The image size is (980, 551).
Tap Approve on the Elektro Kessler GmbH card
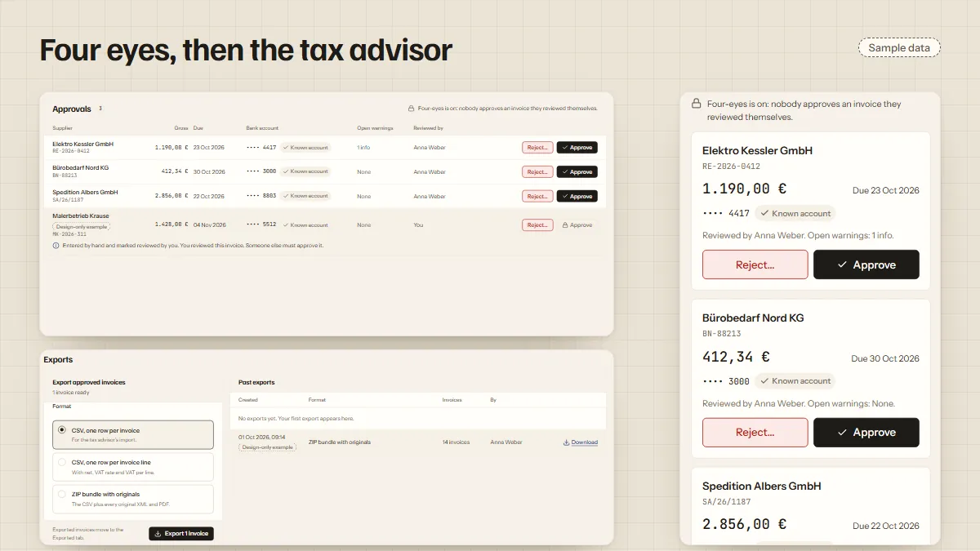pyautogui.click(x=866, y=264)
